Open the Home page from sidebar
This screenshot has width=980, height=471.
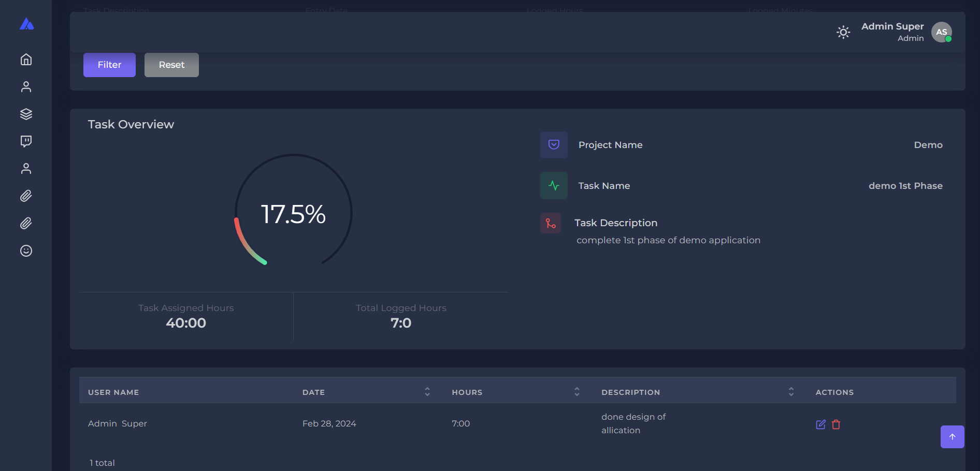click(x=26, y=60)
